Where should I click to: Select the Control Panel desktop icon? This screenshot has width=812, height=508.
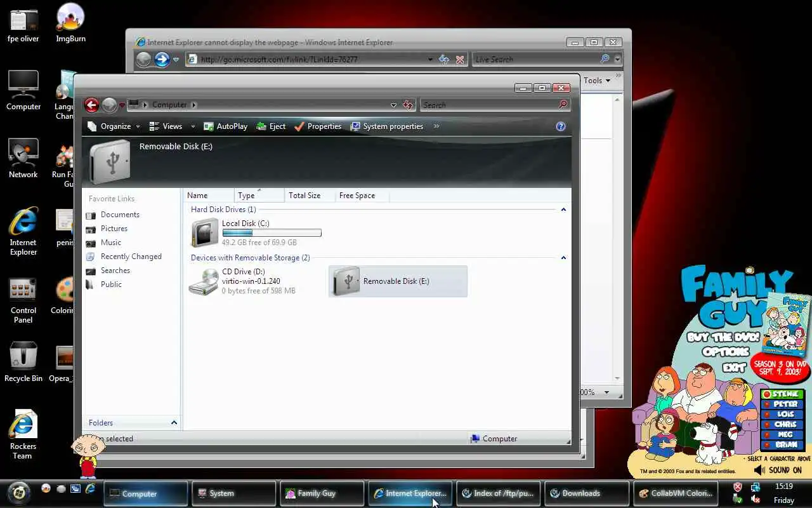pyautogui.click(x=23, y=300)
